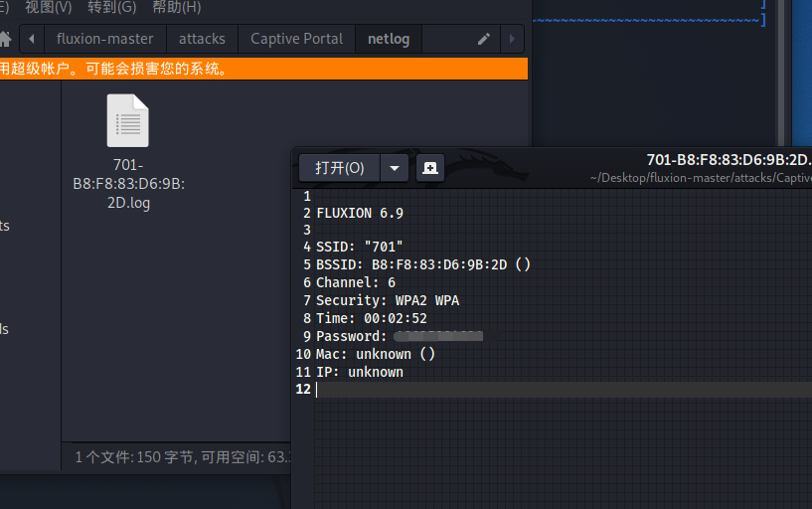Click the Channel: 6 line
812x509 pixels.
pyautogui.click(x=356, y=282)
